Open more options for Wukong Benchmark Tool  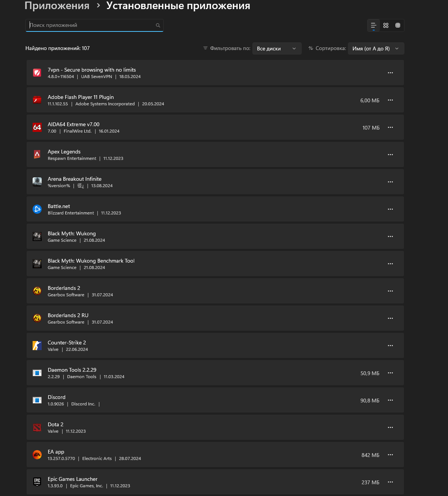390,264
